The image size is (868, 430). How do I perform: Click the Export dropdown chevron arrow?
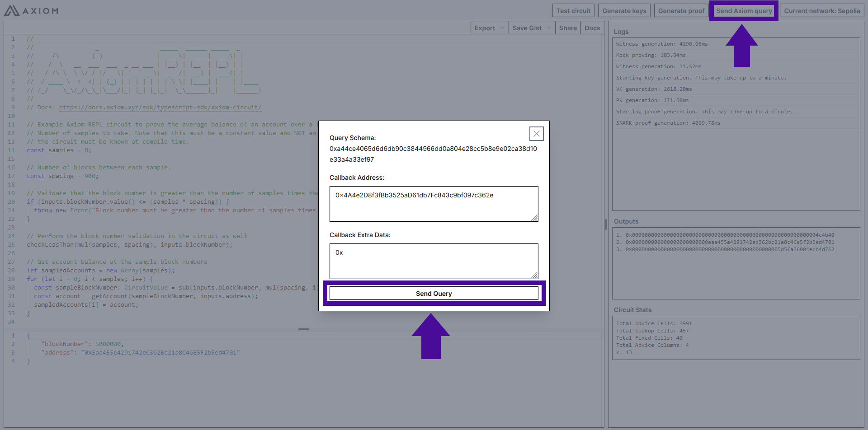[502, 28]
